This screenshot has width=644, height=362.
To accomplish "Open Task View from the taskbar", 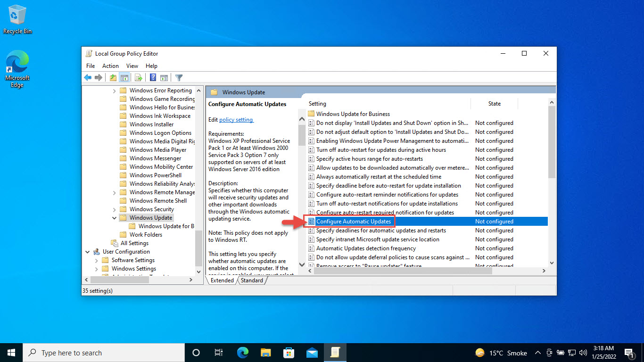I will (219, 353).
